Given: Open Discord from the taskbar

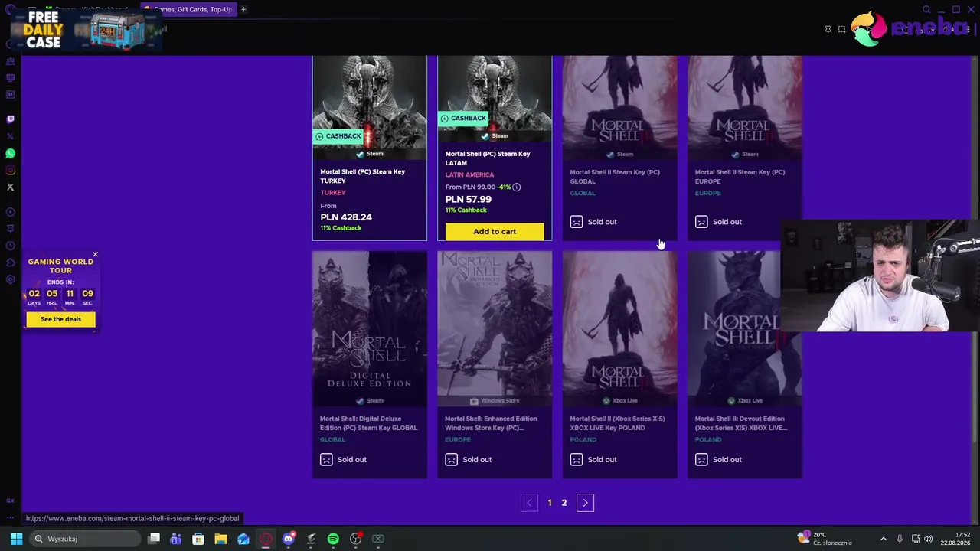Looking at the screenshot, I should click(288, 539).
